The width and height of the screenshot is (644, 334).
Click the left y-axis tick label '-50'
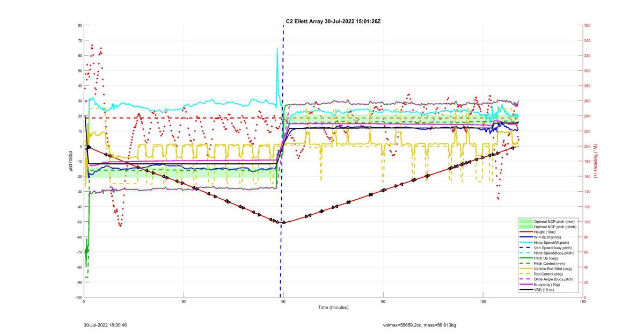(x=78, y=222)
